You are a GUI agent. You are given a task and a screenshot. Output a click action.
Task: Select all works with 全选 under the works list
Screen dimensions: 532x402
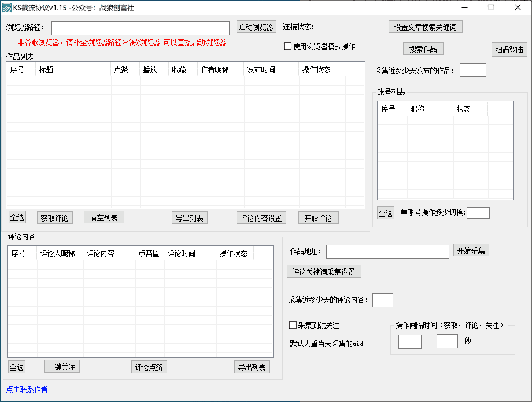17,217
